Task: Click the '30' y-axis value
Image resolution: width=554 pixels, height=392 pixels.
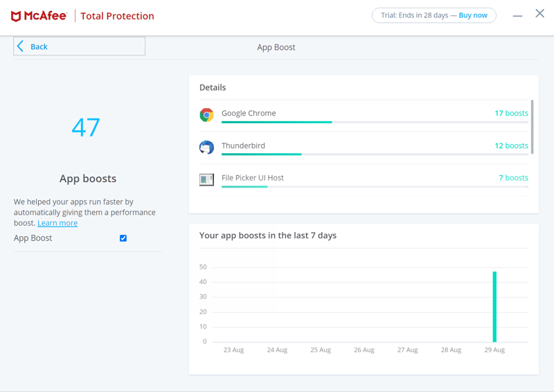Action: tap(203, 296)
